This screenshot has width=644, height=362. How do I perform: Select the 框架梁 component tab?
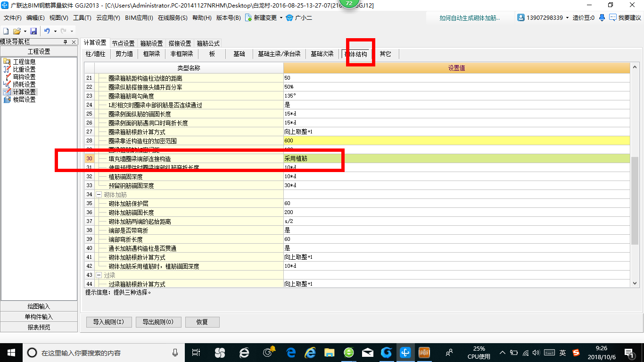[x=152, y=54]
